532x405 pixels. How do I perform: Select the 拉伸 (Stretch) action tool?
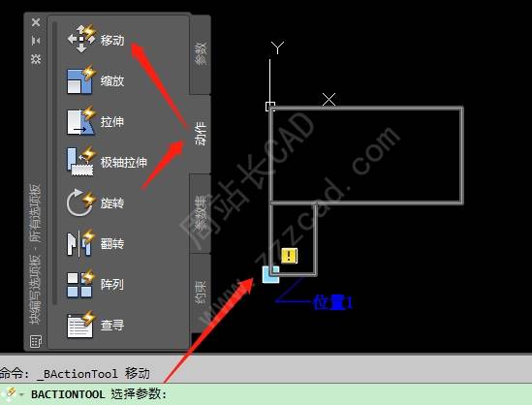point(96,121)
